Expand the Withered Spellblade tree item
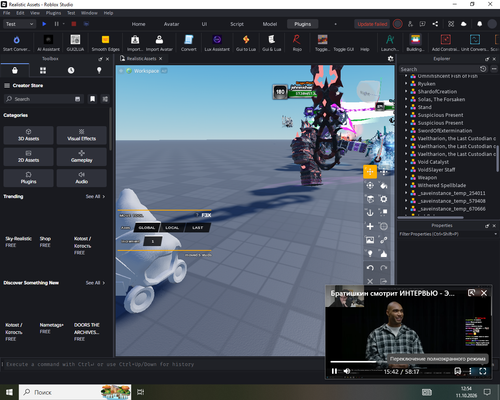500x400 pixels. click(x=406, y=185)
